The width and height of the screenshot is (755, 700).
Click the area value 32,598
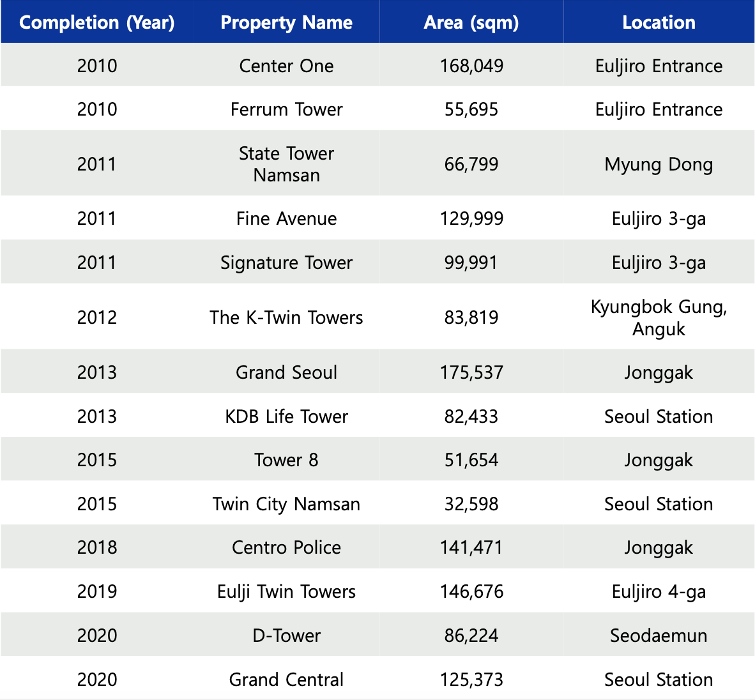471,505
